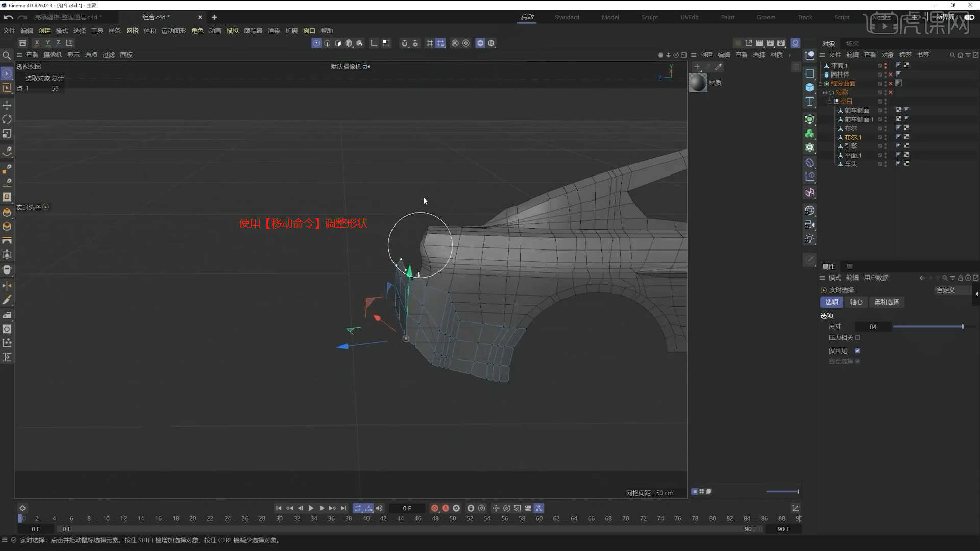
Task: Toggle the 仅可见 checkbox
Action: pyautogui.click(x=857, y=351)
